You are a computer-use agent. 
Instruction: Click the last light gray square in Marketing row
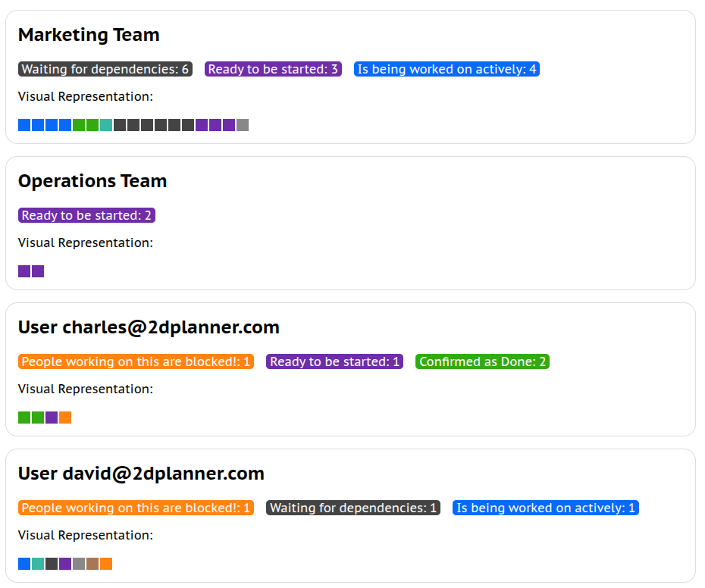243,125
